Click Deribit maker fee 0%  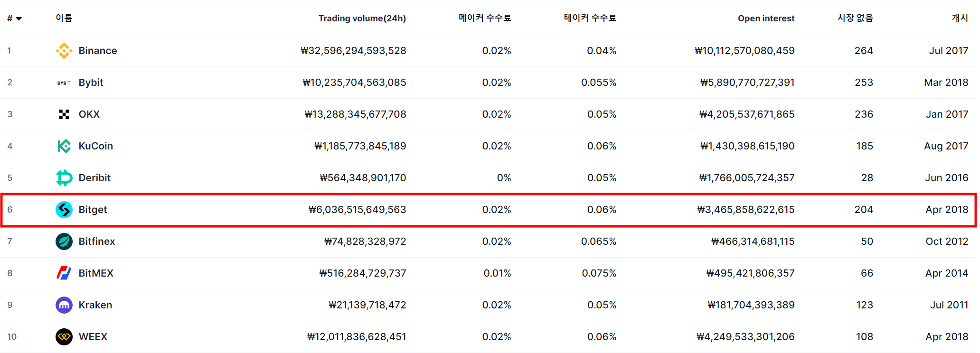(x=504, y=178)
